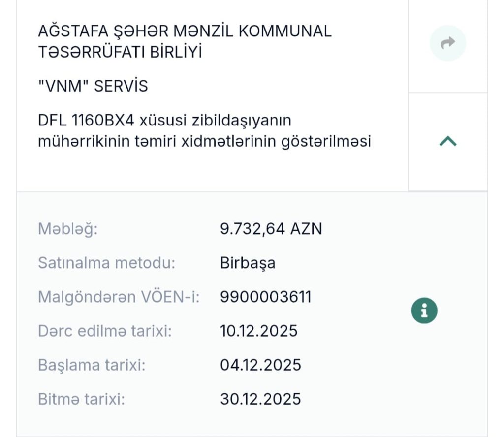Click the Bitmə tarixi label
Image resolution: width=504 pixels, height=437 pixels.
82,399
